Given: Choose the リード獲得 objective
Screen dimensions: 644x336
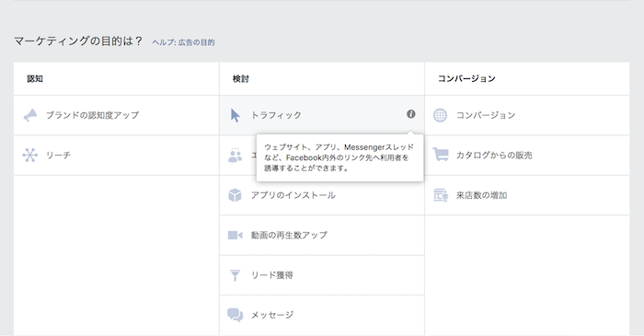Looking at the screenshot, I should (322, 275).
